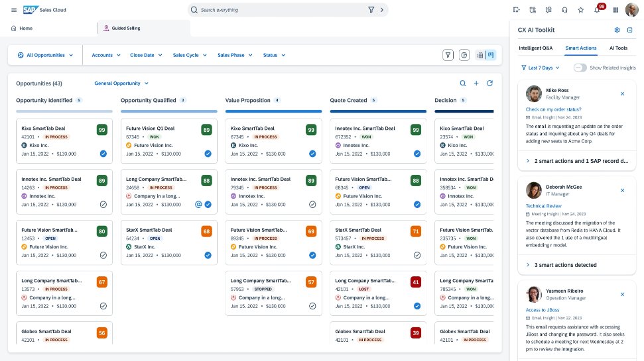Dismiss the Yasmeen Ribeiro insight card
This screenshot has height=361, width=644.
pyautogui.click(x=622, y=295)
